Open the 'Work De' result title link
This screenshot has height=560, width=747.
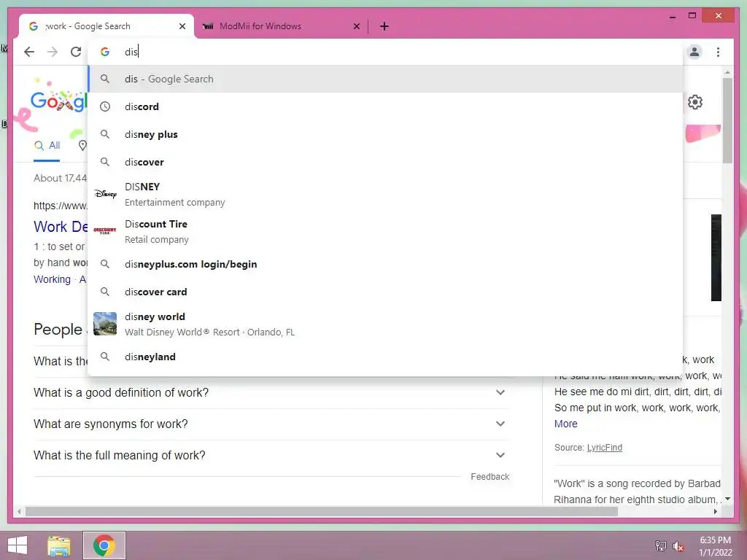pos(61,227)
